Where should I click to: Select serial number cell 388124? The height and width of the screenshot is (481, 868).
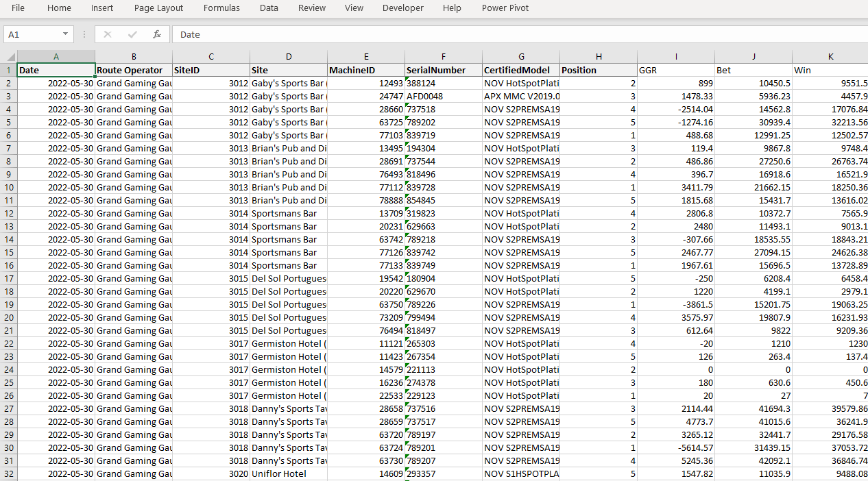pos(444,83)
